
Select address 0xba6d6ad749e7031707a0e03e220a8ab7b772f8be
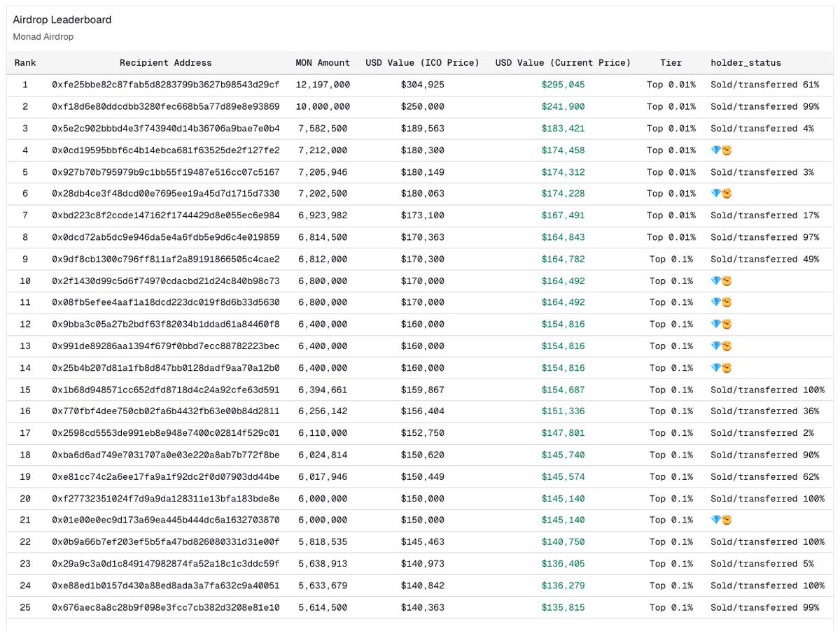(166, 455)
